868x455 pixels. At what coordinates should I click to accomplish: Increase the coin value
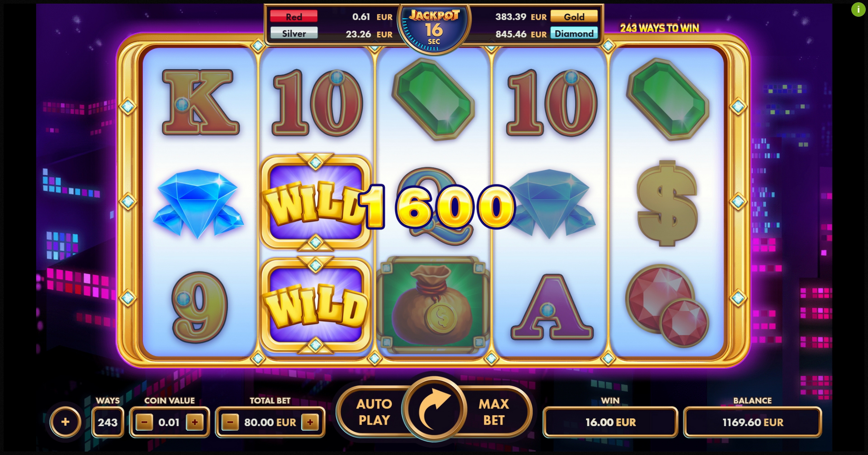coord(194,422)
